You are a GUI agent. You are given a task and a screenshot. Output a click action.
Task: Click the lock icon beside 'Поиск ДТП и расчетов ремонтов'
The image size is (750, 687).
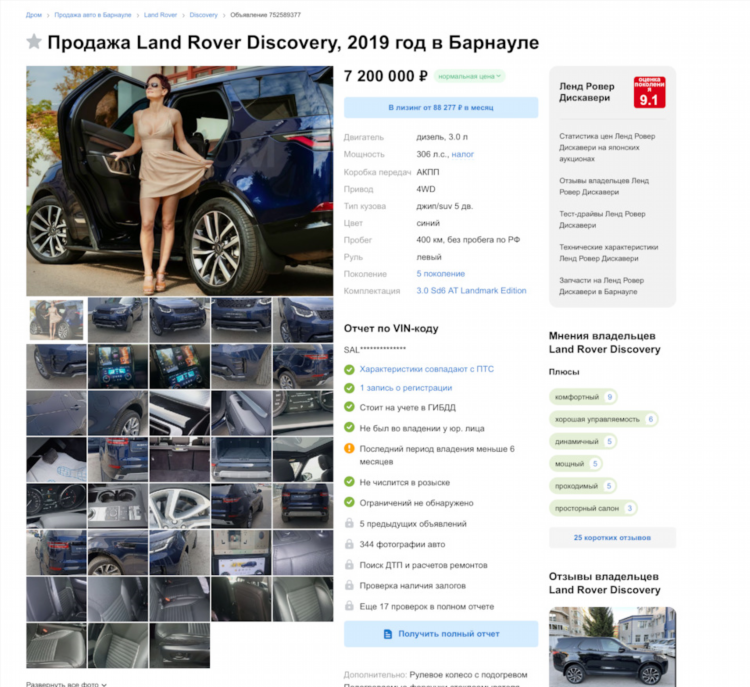(349, 565)
